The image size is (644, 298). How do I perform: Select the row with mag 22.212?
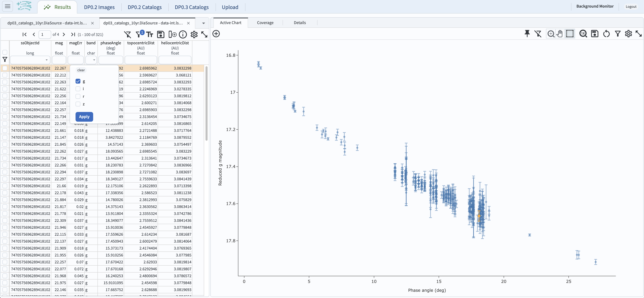(x=5, y=75)
